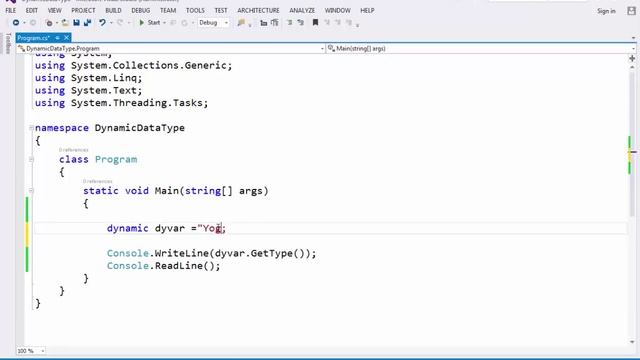Viewport: 640px width, 360px height.
Task: Click the vertical scrollbar down arrow
Action: click(x=633, y=342)
